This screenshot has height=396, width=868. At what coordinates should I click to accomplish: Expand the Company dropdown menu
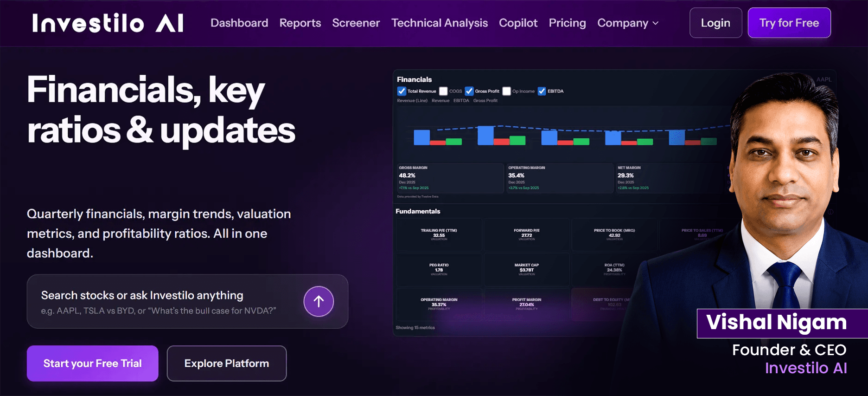pyautogui.click(x=628, y=23)
